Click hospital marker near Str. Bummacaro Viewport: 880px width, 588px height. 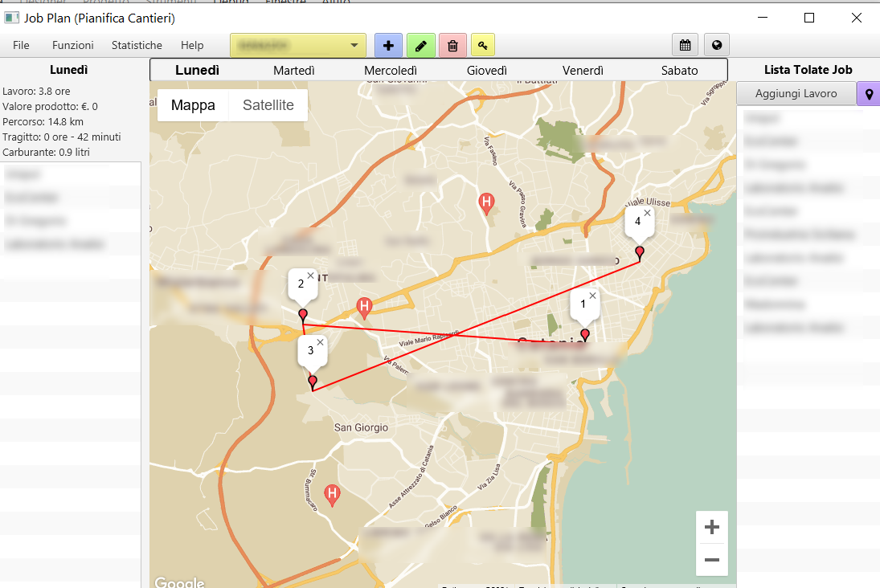[332, 496]
